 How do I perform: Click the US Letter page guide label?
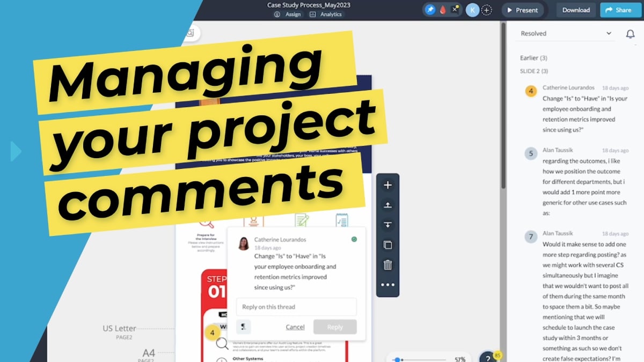click(119, 328)
